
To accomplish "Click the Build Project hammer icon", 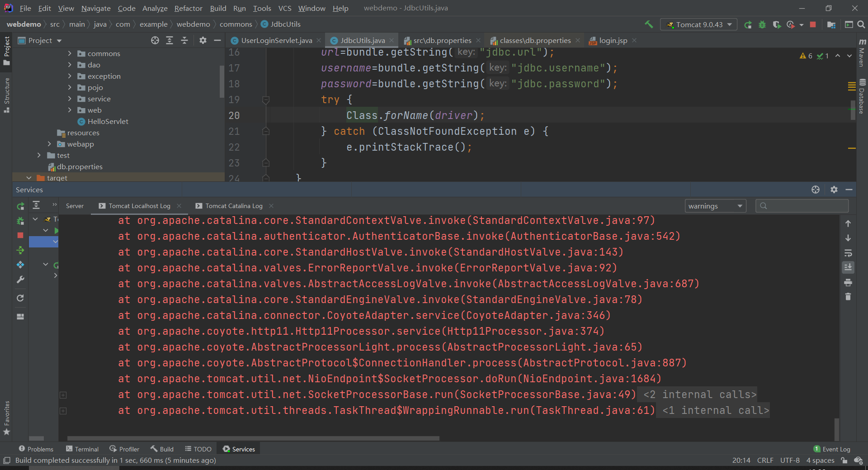I will point(649,24).
